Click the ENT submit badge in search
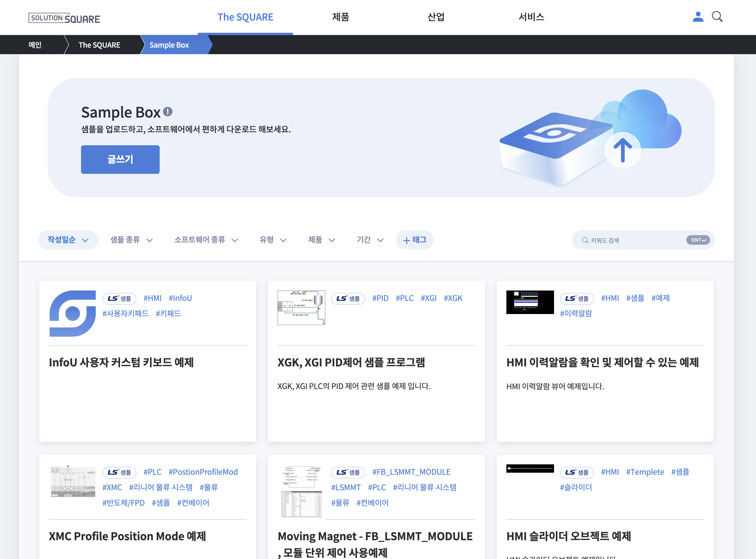The width and height of the screenshot is (756, 559). [x=698, y=240]
